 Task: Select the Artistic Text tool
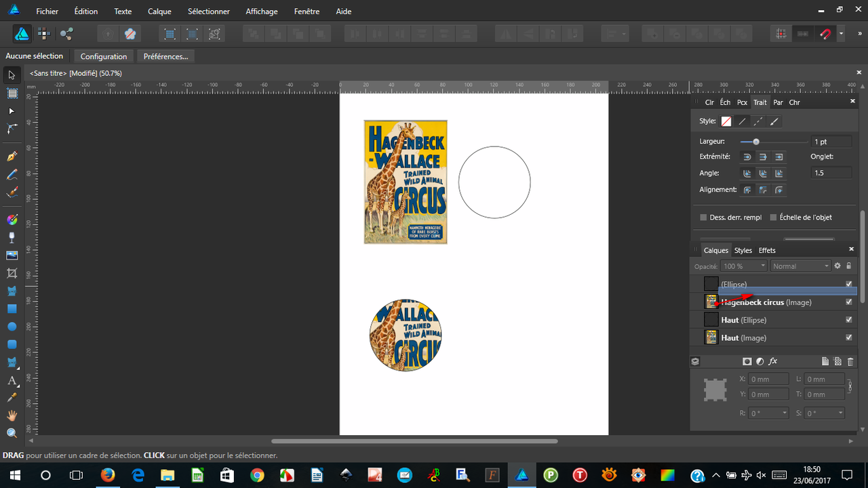pos(12,380)
